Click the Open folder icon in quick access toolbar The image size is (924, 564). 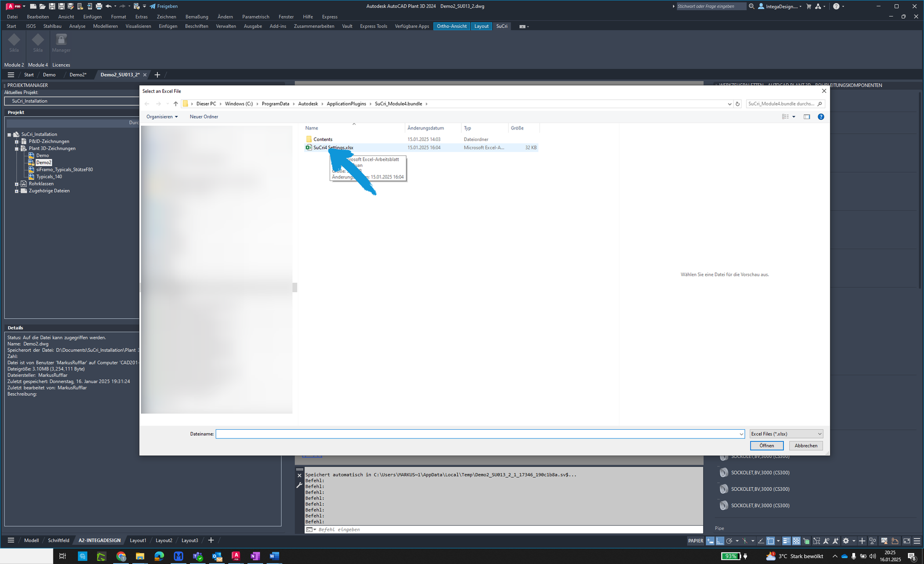42,6
